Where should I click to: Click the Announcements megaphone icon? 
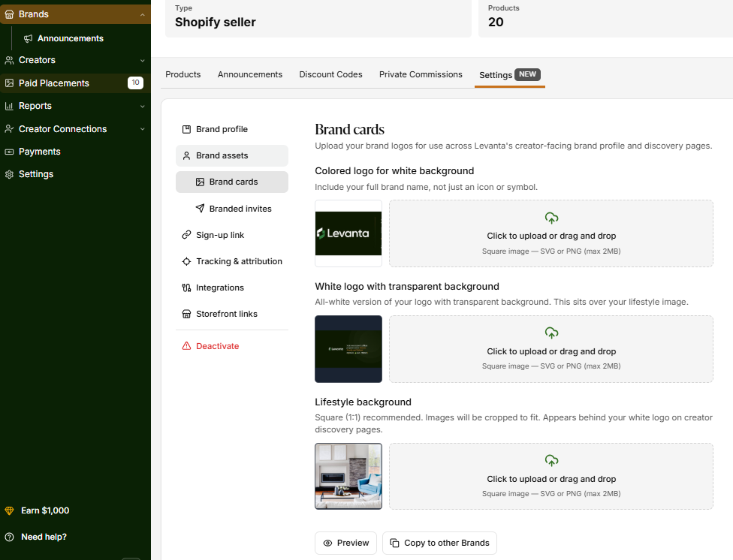[x=28, y=38]
